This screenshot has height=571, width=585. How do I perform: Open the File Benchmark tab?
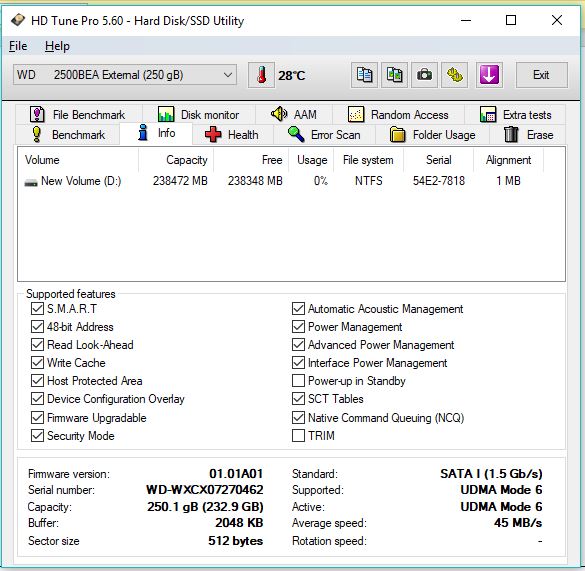coord(79,115)
